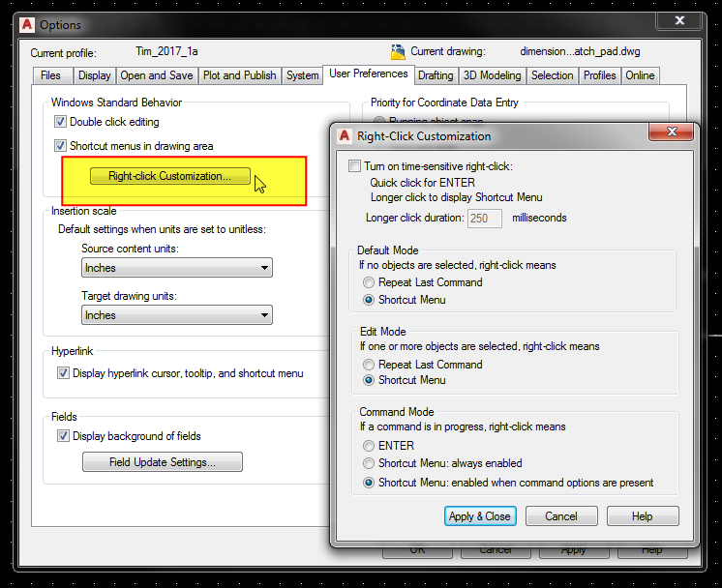Open the Open and Save tab
Screen dimensions: 722x588
(x=157, y=75)
